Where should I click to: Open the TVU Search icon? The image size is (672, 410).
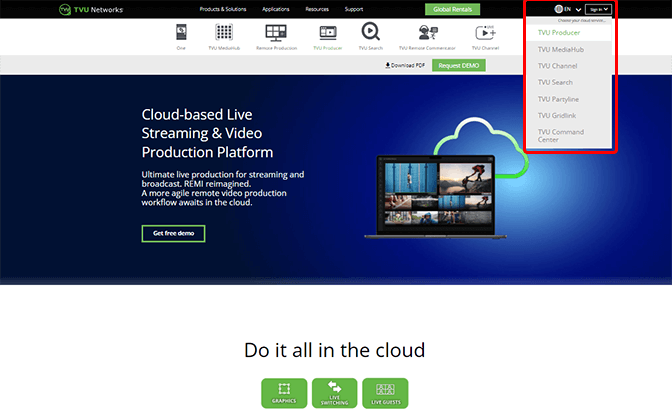(370, 35)
